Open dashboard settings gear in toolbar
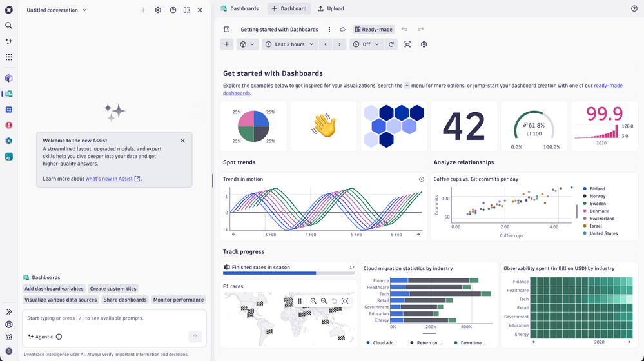 pos(424,44)
